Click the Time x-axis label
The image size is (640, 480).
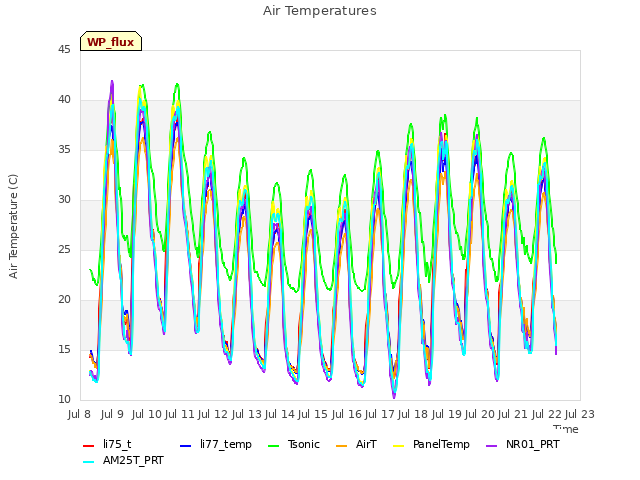(x=566, y=429)
